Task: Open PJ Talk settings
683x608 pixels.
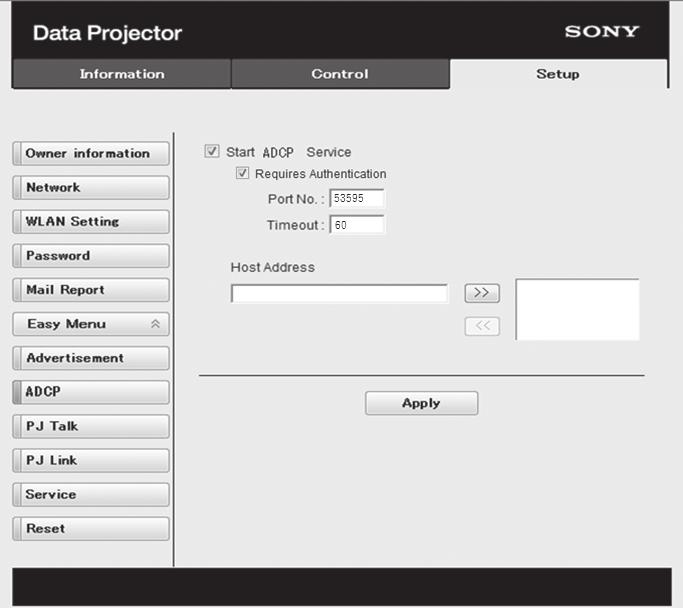Action: click(x=91, y=426)
